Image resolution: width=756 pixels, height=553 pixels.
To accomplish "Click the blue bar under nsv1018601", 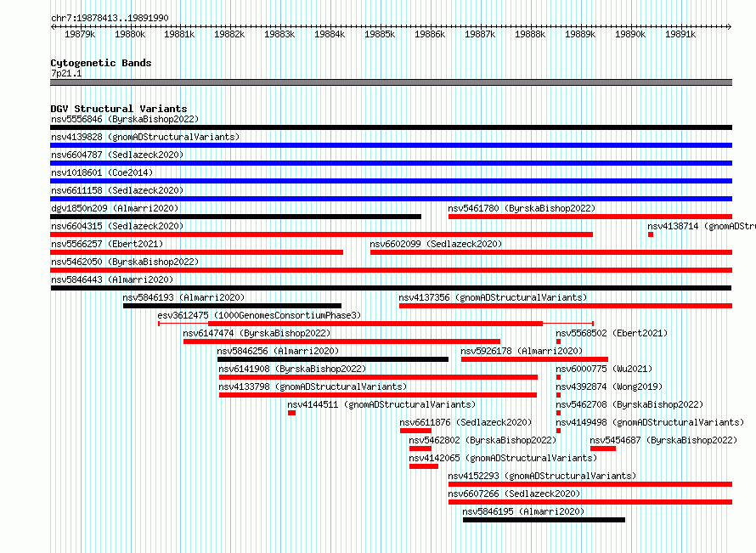I will click(x=391, y=181).
